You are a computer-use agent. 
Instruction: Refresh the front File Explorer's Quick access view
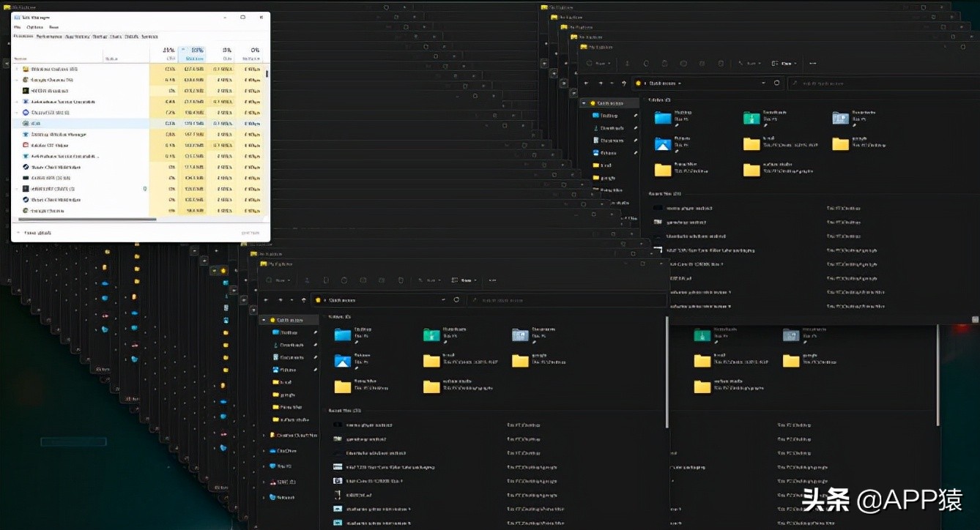(456, 299)
